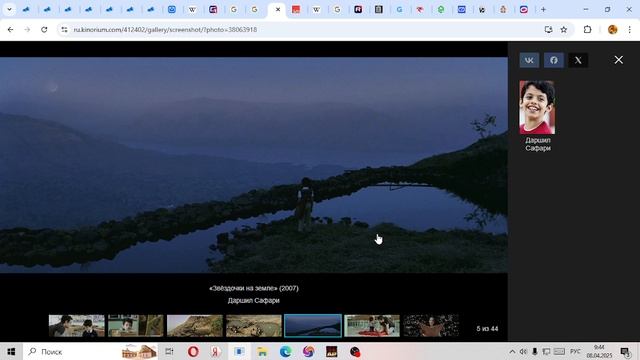640x360 pixels.
Task: Select the classroom boy thumbnail
Action: (x=136, y=326)
